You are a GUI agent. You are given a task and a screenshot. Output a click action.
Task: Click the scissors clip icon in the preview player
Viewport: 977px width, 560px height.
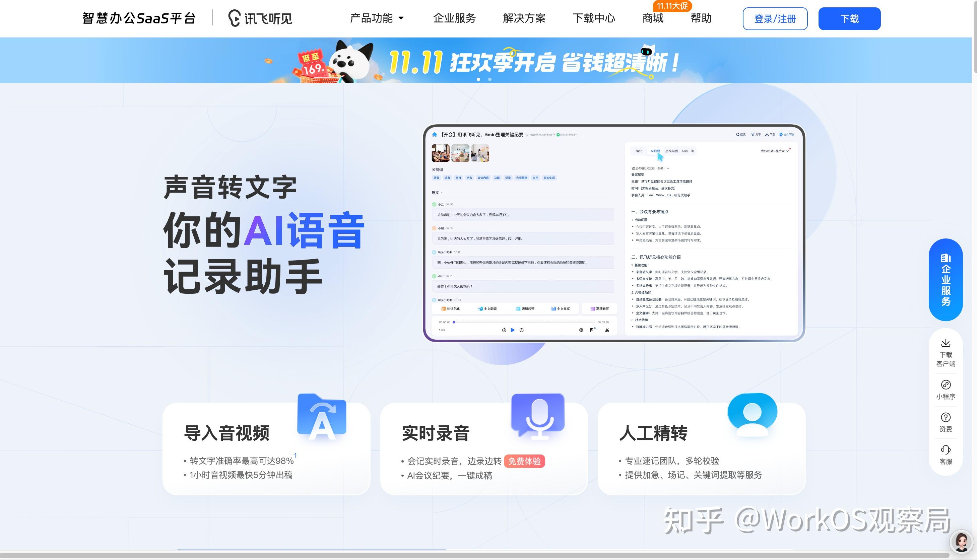pos(607,330)
